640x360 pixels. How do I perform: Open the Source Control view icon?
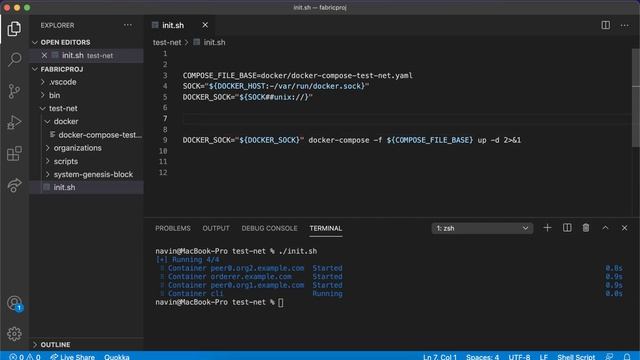pyautogui.click(x=14, y=91)
